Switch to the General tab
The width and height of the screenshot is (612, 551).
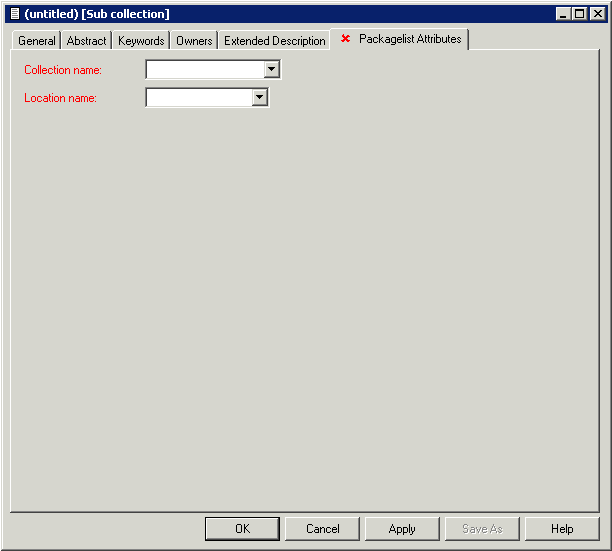pos(37,41)
